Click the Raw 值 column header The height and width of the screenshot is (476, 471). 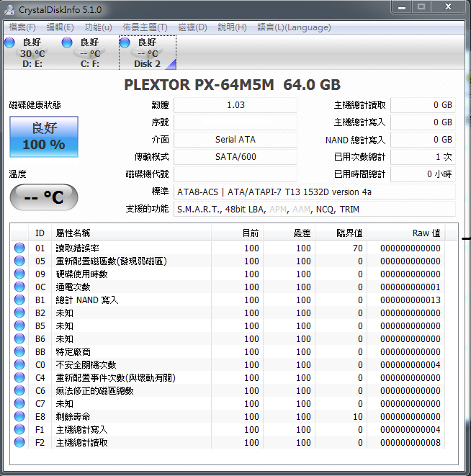click(x=405, y=233)
